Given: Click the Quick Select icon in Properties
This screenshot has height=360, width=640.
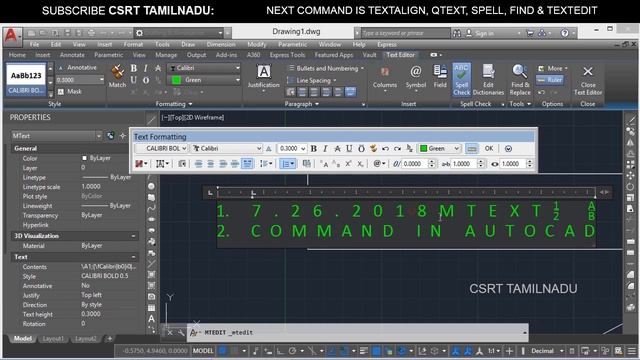Looking at the screenshot, I should 122,136.
